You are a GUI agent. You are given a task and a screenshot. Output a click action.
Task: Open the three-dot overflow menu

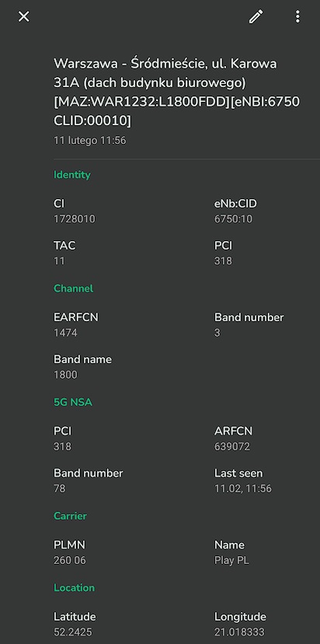(x=297, y=17)
